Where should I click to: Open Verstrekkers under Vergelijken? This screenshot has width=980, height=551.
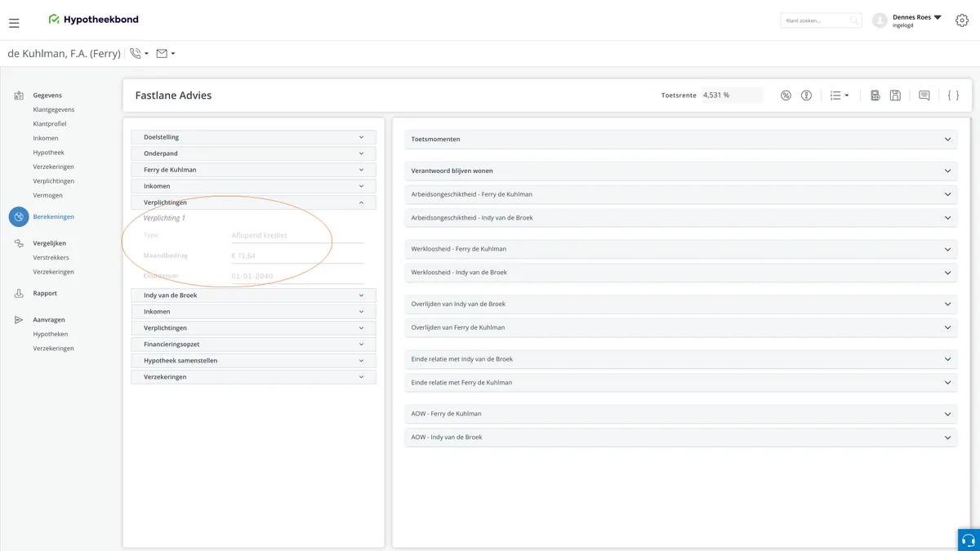51,258
